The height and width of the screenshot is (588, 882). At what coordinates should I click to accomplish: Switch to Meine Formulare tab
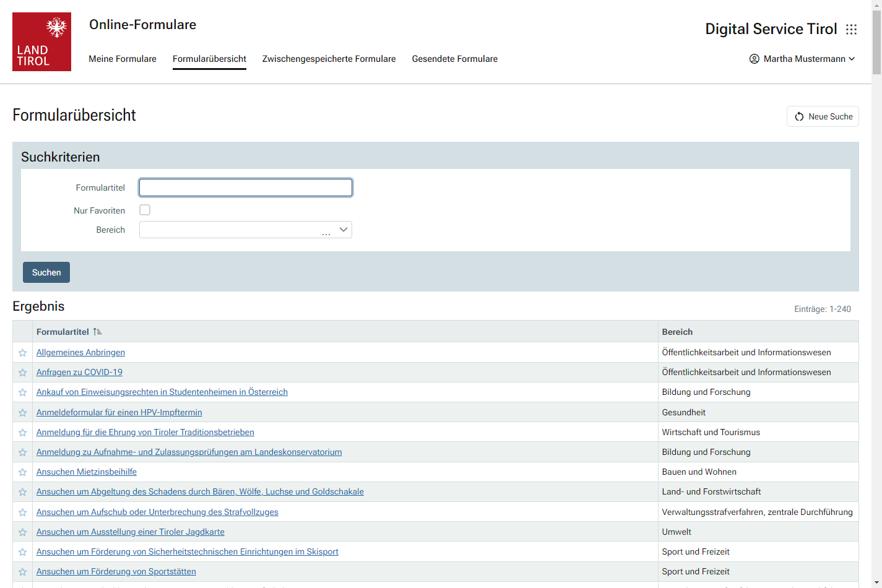click(123, 59)
